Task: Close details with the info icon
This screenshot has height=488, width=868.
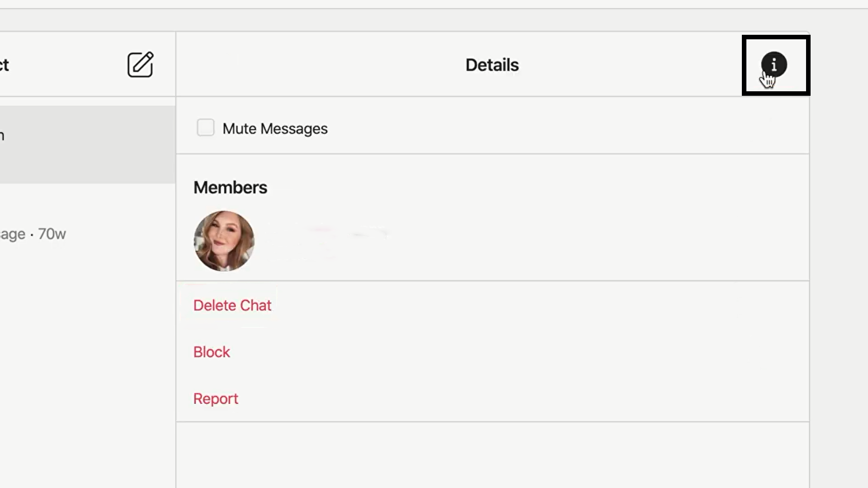Action: pos(774,65)
